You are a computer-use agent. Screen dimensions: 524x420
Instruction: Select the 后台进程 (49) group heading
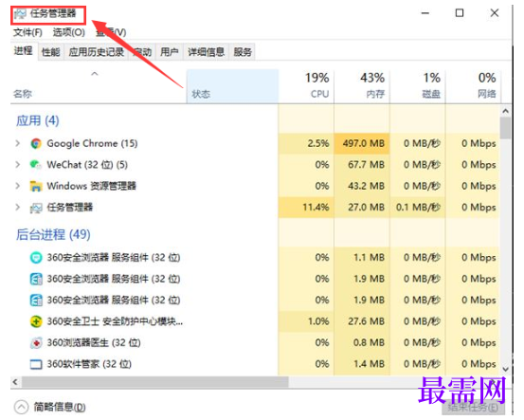[53, 234]
